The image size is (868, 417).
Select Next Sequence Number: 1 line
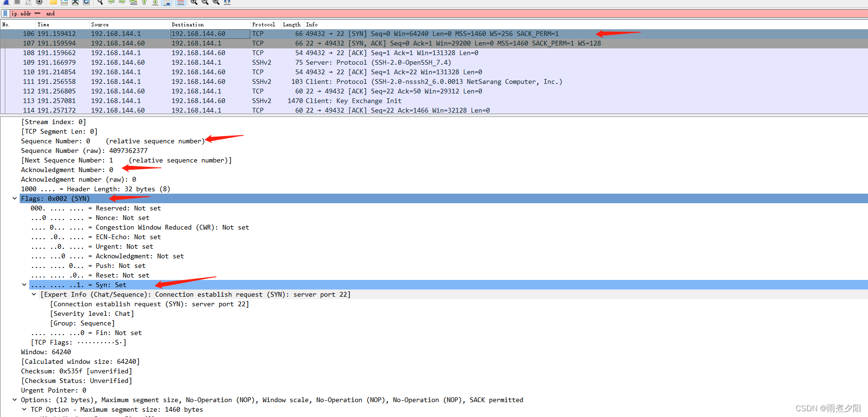pyautogui.click(x=127, y=160)
